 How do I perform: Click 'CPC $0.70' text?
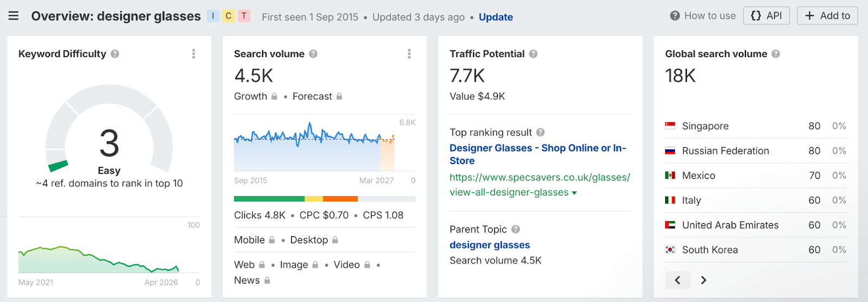point(324,215)
